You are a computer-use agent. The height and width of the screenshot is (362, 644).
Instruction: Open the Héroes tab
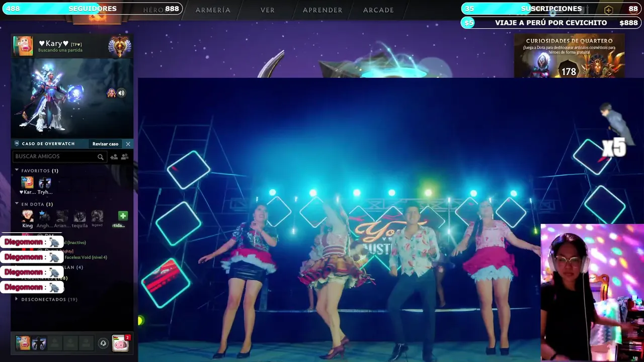pyautogui.click(x=153, y=10)
